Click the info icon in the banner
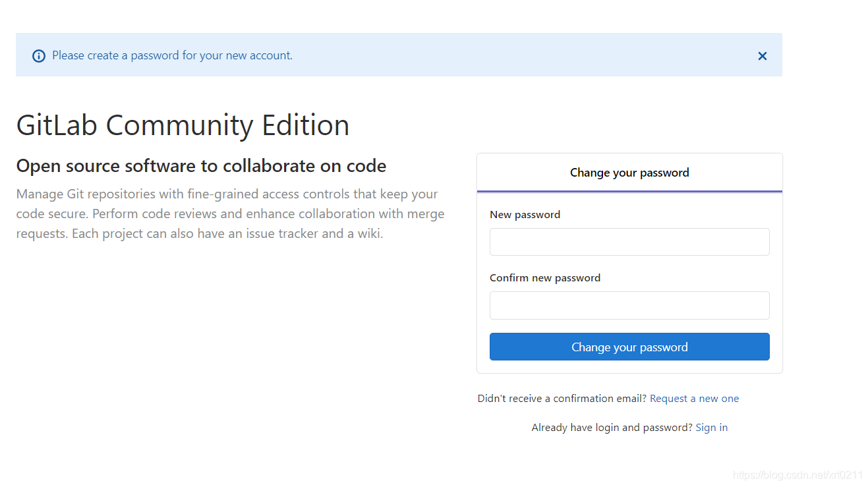Image resolution: width=868 pixels, height=487 pixels. [x=39, y=56]
